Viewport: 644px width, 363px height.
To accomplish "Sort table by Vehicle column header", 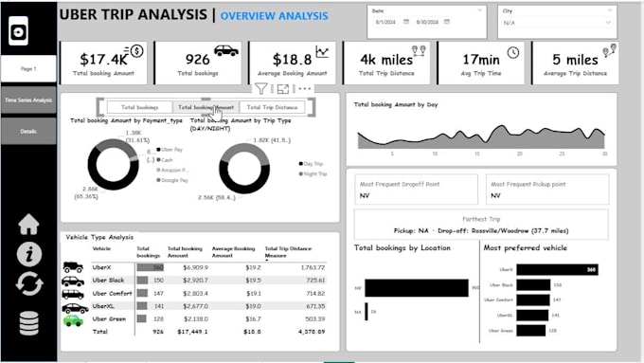I will (101, 248).
